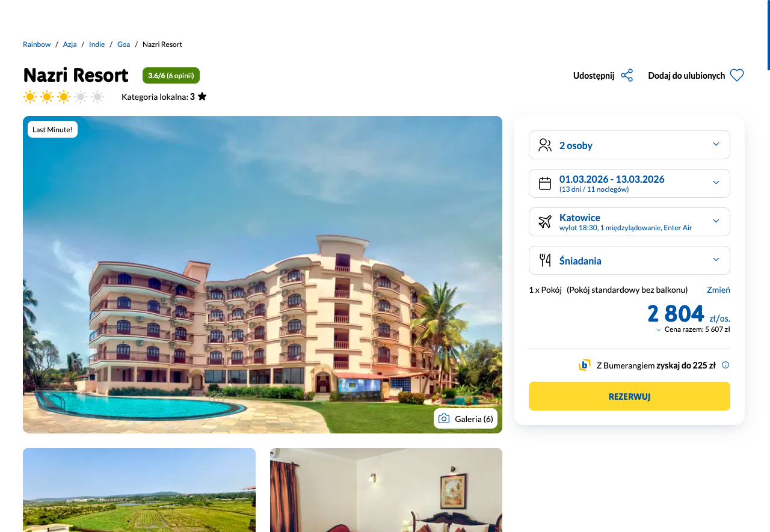This screenshot has height=532, width=770.
Task: Open Goa breadcrumb link
Action: pos(123,44)
